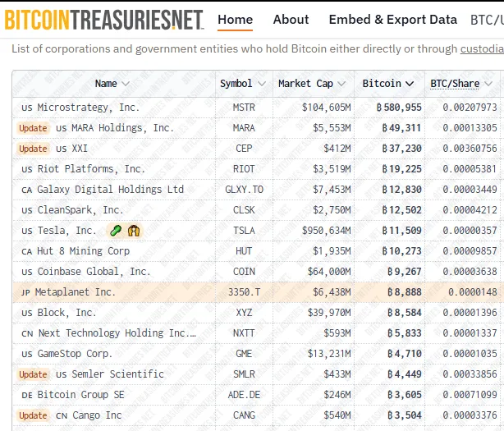Open Embed & Export Data menu item
This screenshot has width=504, height=431.
(392, 20)
